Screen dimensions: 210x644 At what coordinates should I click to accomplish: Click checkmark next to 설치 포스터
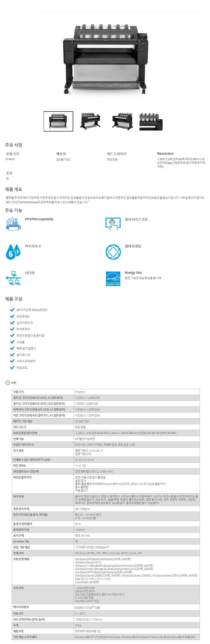click(12, 355)
